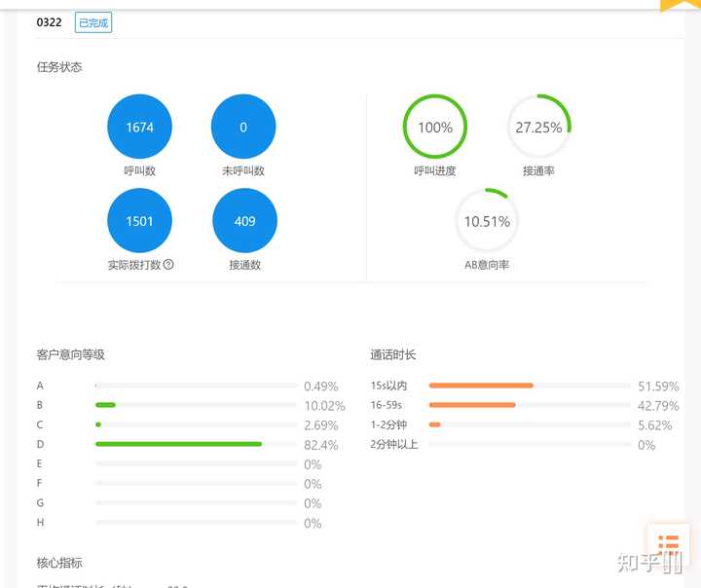Click the 15s以内 orange duration bar
This screenshot has width=701, height=588.
(481, 386)
